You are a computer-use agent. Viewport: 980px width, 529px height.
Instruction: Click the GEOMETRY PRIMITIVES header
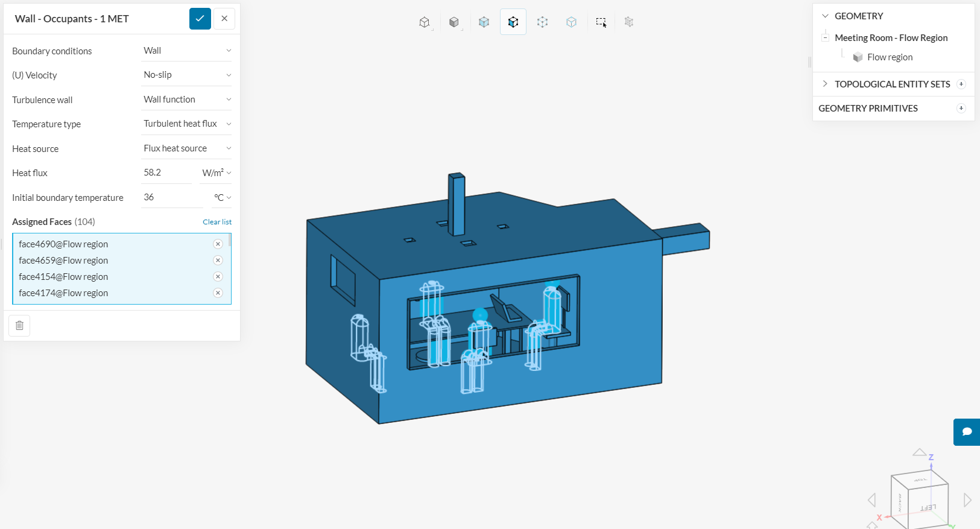868,109
